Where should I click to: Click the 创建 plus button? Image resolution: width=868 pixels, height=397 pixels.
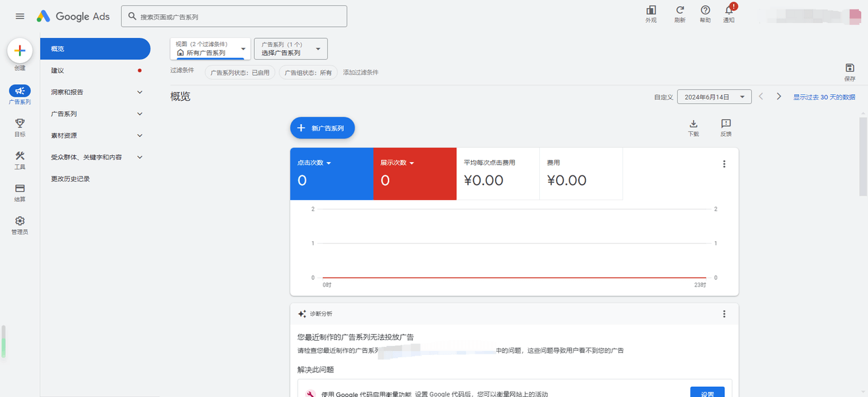[20, 51]
